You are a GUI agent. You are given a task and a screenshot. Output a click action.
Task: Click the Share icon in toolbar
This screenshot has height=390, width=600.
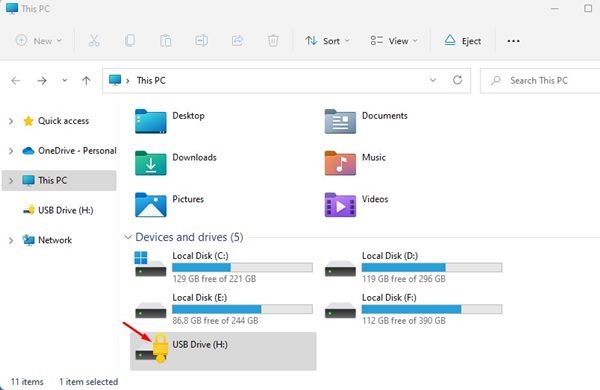237,41
